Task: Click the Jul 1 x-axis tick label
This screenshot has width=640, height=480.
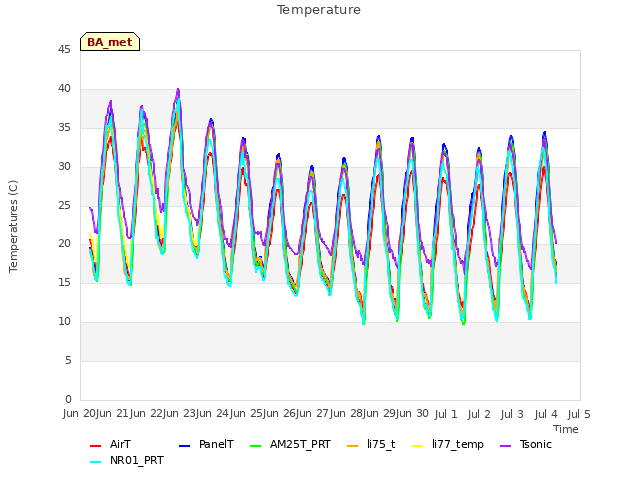Action: (446, 414)
